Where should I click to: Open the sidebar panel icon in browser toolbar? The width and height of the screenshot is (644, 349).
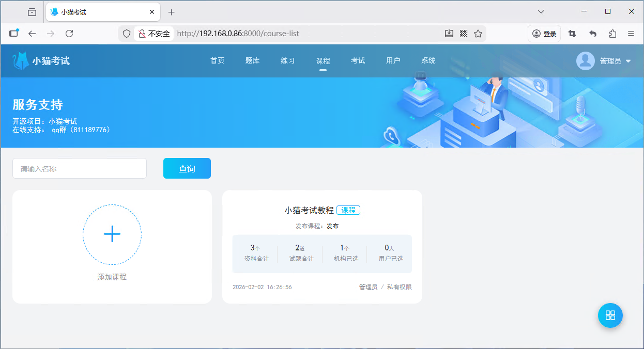(x=14, y=33)
